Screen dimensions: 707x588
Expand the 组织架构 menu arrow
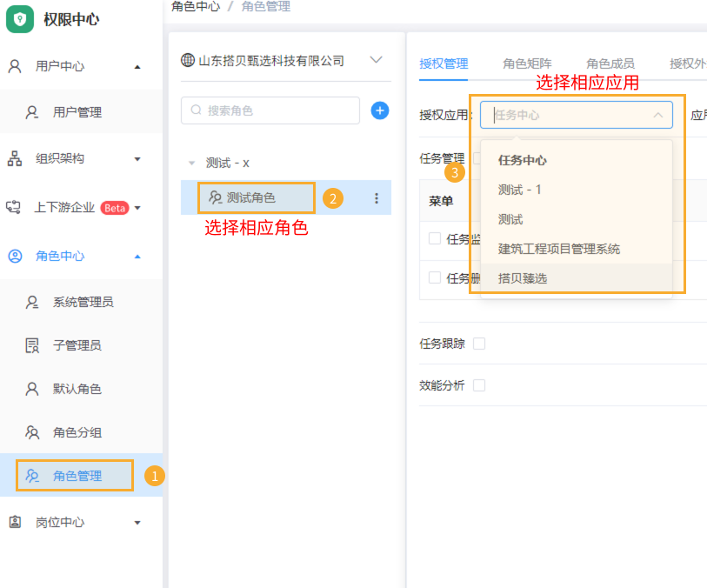pyautogui.click(x=137, y=158)
